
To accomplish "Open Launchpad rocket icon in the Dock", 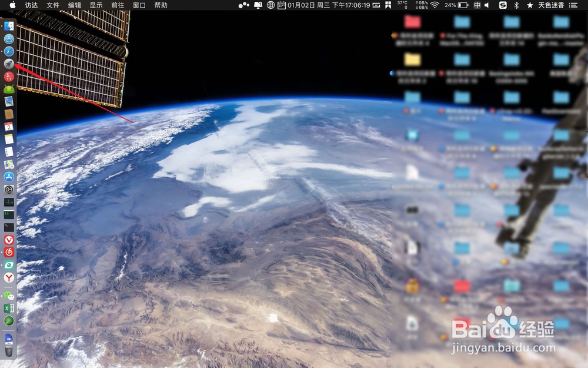I will (9, 64).
